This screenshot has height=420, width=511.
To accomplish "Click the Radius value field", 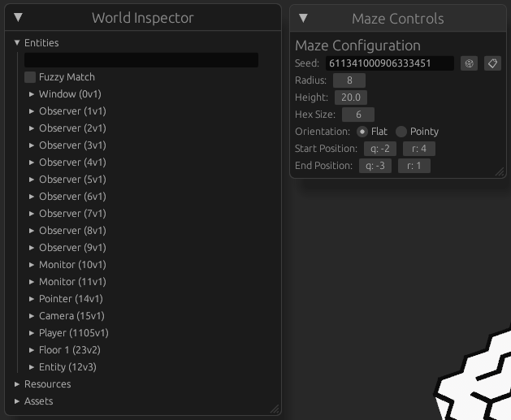I will click(349, 80).
